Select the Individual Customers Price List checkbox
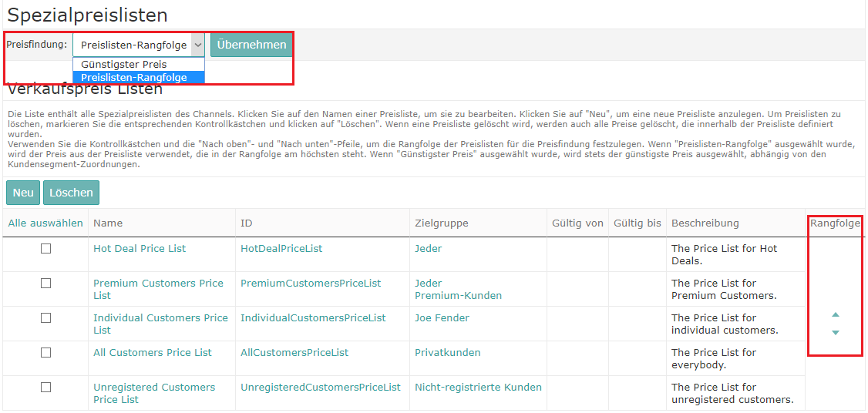This screenshot has height=413, width=868. click(45, 318)
